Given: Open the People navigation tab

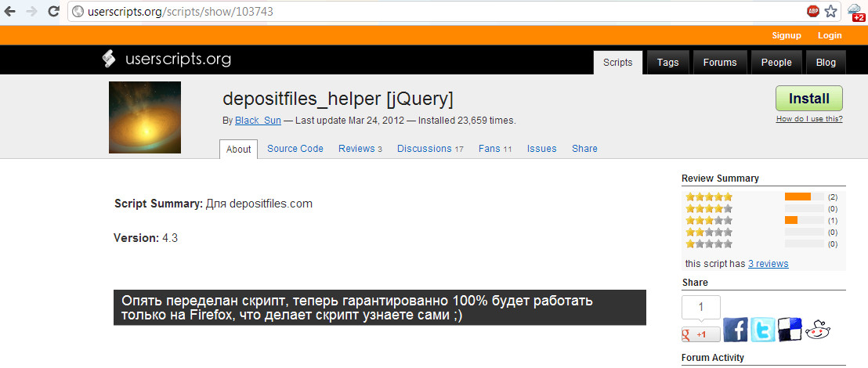Looking at the screenshot, I should pos(776,63).
